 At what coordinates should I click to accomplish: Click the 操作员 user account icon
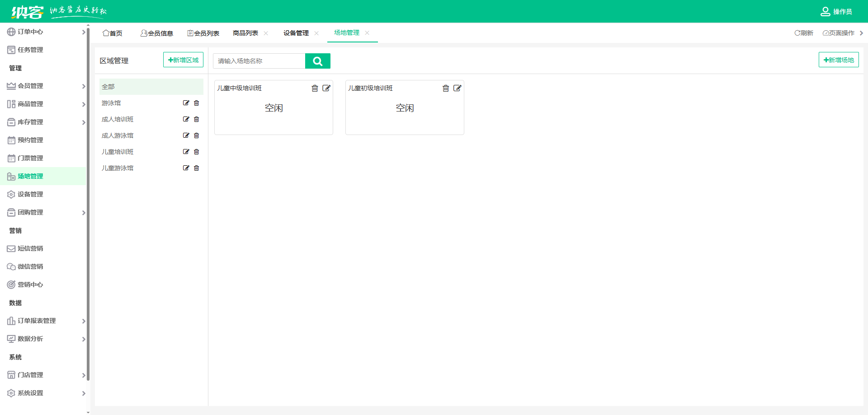click(x=825, y=11)
